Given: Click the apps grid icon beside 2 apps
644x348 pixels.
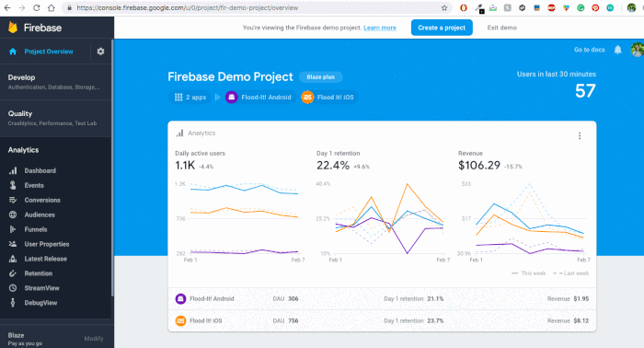Looking at the screenshot, I should click(178, 98).
